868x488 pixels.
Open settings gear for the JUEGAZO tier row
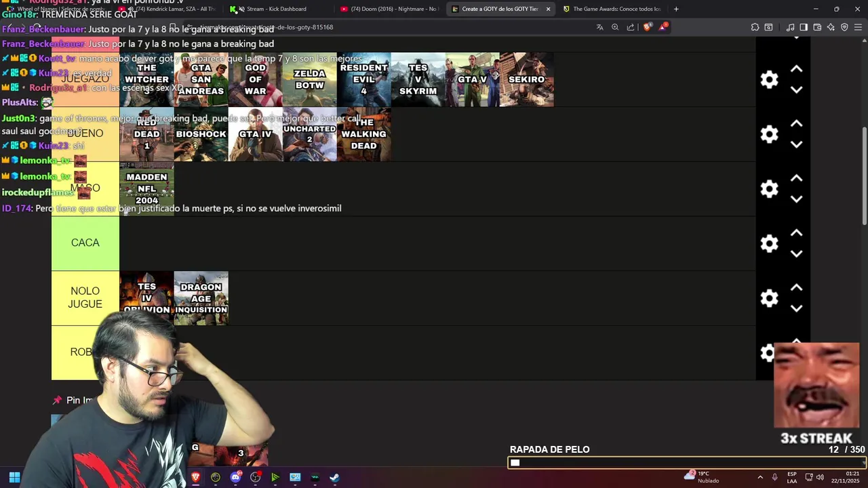coord(769,79)
